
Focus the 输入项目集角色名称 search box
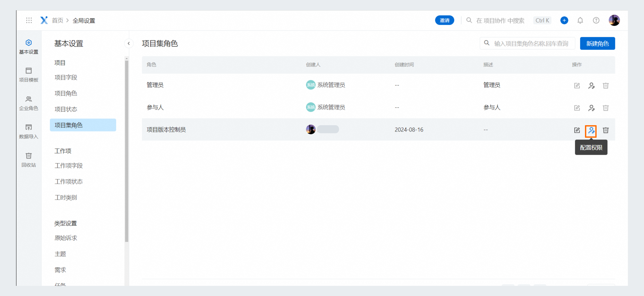click(x=527, y=44)
